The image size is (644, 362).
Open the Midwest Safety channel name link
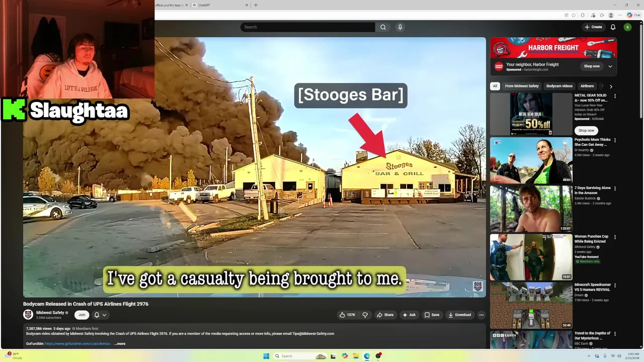(50, 313)
